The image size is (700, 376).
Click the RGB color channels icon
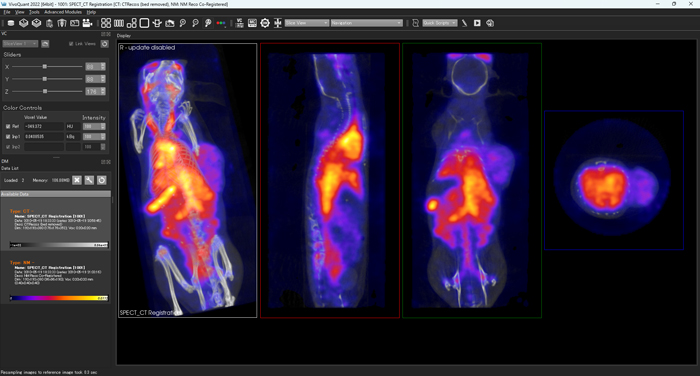(221, 23)
